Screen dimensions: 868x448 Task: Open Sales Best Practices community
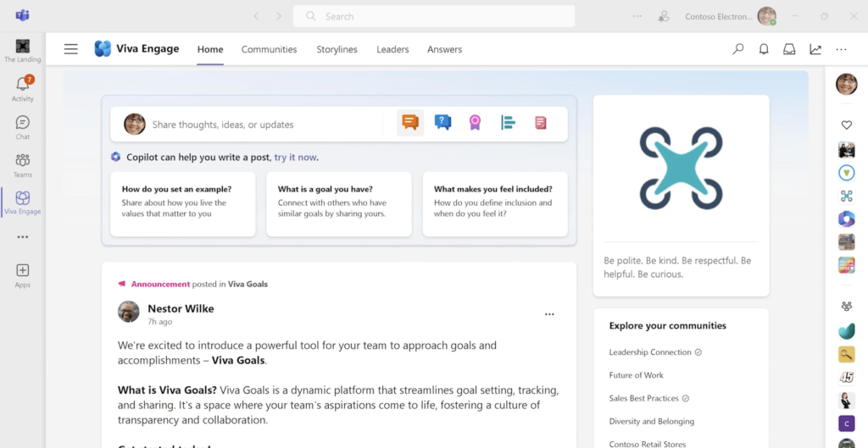(644, 398)
